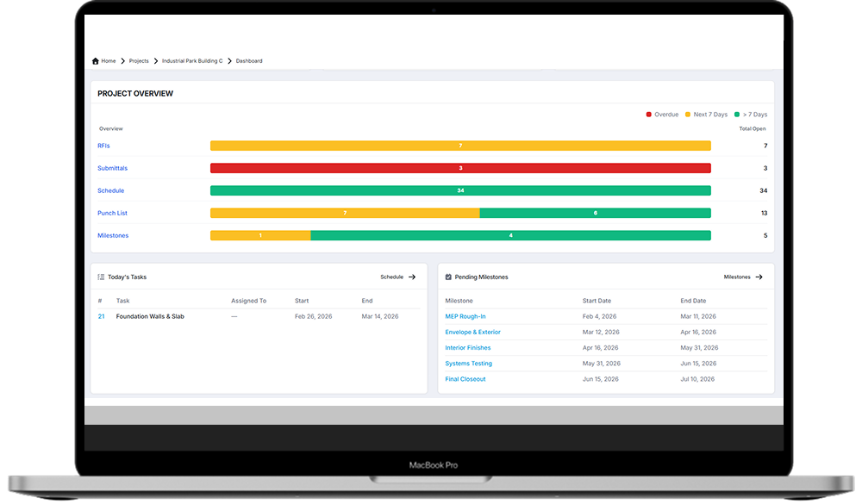This screenshot has height=504, width=862.
Task: Toggle the > 7 Days legend filter
Action: pos(753,114)
